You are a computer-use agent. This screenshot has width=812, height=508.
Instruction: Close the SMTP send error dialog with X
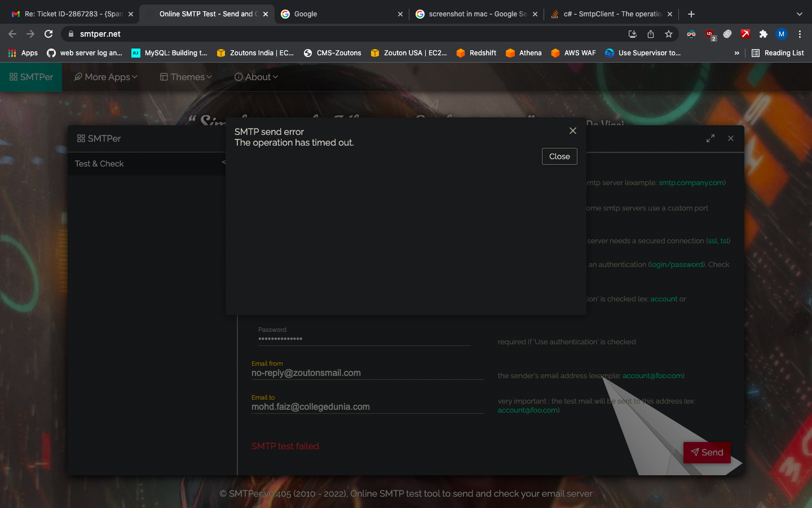pyautogui.click(x=572, y=131)
